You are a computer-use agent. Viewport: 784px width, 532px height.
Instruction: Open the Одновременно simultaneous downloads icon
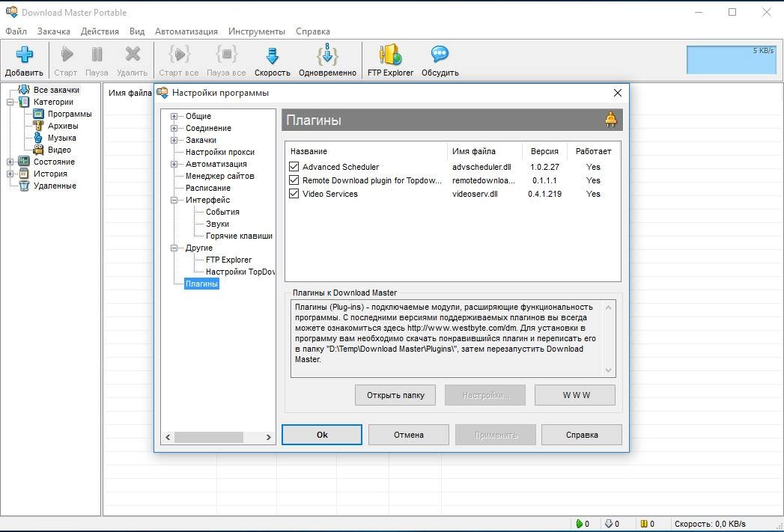click(x=327, y=54)
